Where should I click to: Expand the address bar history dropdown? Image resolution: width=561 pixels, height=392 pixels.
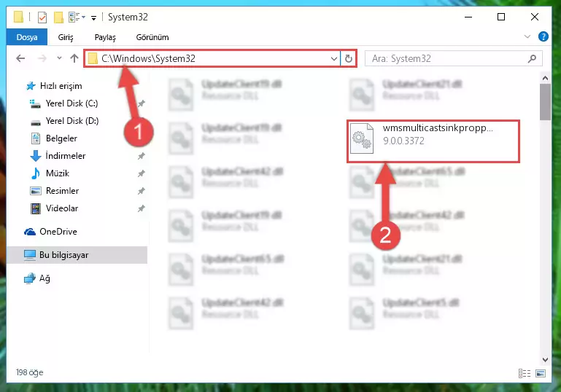click(x=334, y=58)
